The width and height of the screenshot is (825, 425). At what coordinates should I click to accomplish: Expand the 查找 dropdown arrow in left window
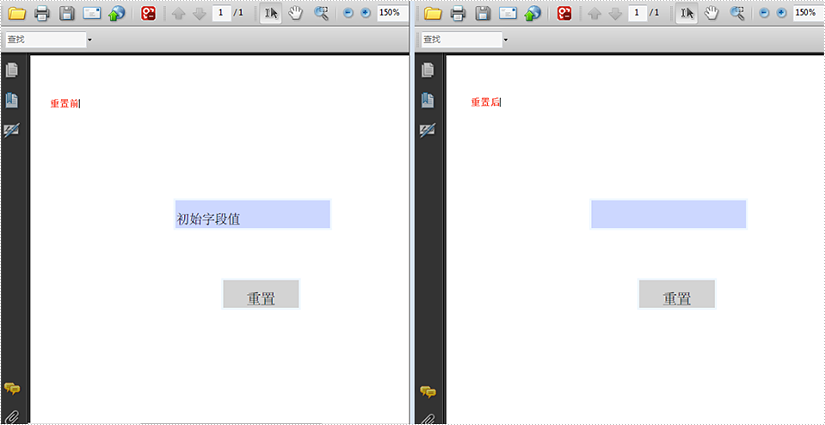pyautogui.click(x=89, y=40)
